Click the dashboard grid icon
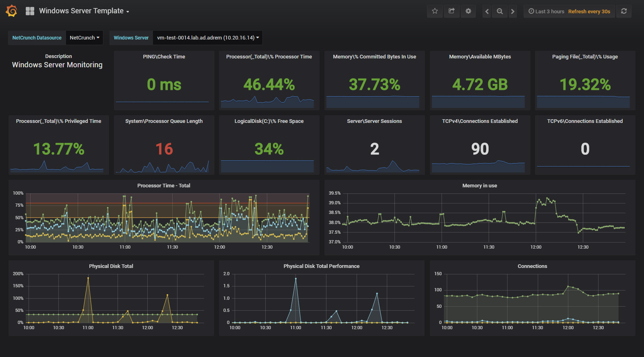 click(x=30, y=11)
